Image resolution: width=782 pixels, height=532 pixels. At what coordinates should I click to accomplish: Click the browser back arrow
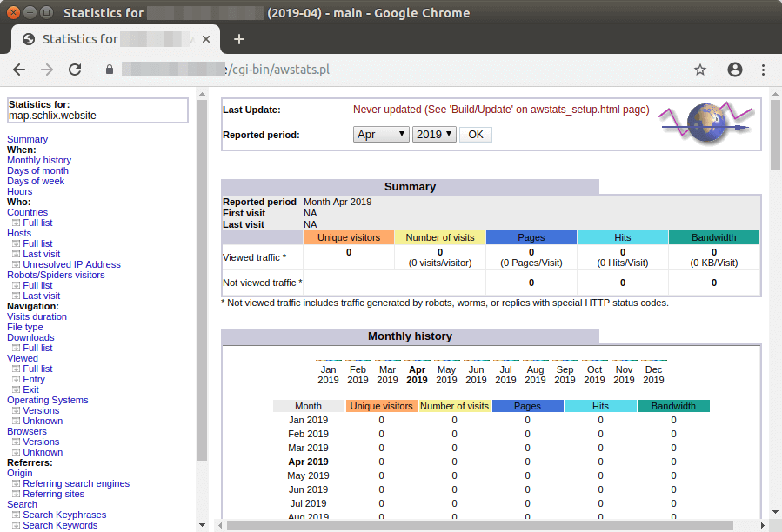(19, 70)
